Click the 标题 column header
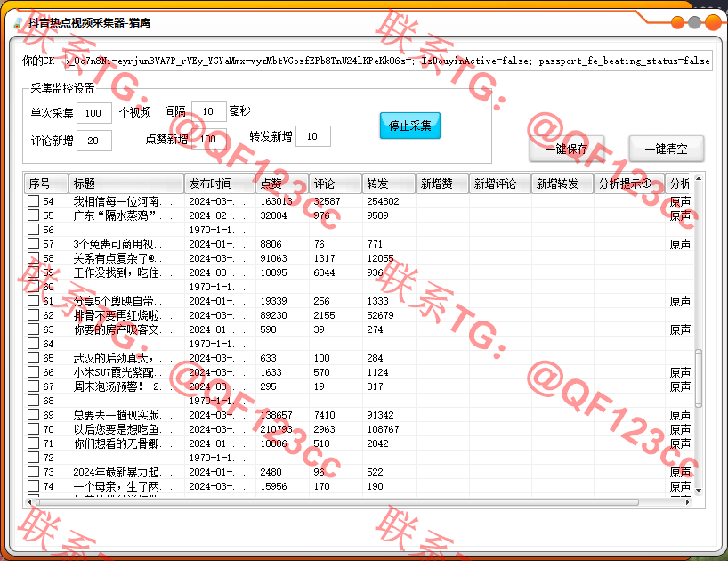Viewport: 728px width, 561px height. [x=126, y=183]
